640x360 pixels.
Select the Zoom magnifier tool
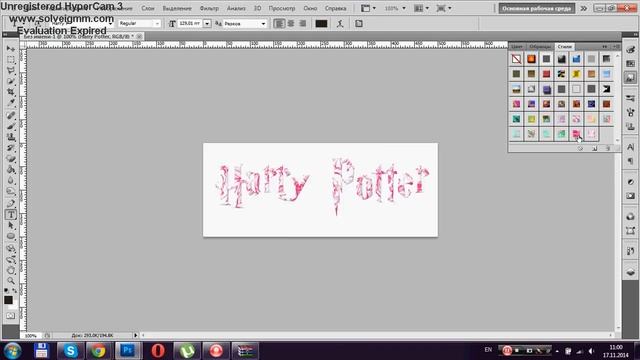(11, 281)
